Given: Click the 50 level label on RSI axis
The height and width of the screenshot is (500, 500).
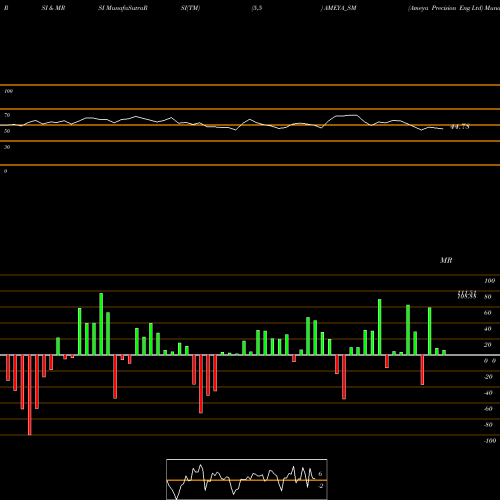Looking at the screenshot, I should (7, 131).
